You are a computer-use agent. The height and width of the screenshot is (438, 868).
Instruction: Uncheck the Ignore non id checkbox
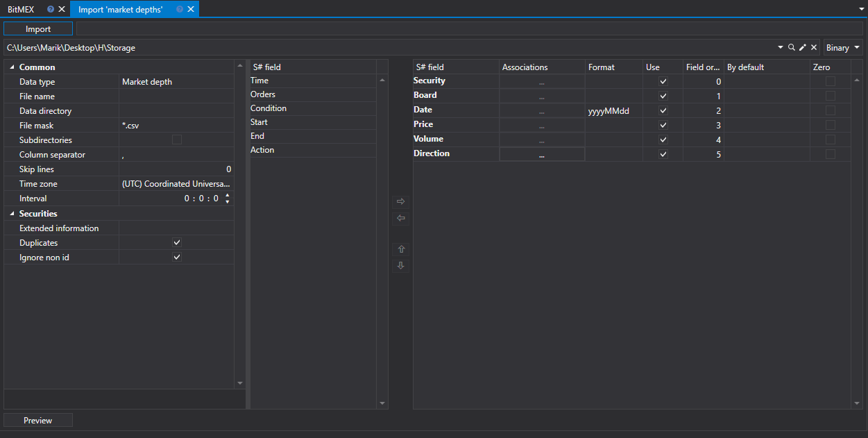point(177,258)
